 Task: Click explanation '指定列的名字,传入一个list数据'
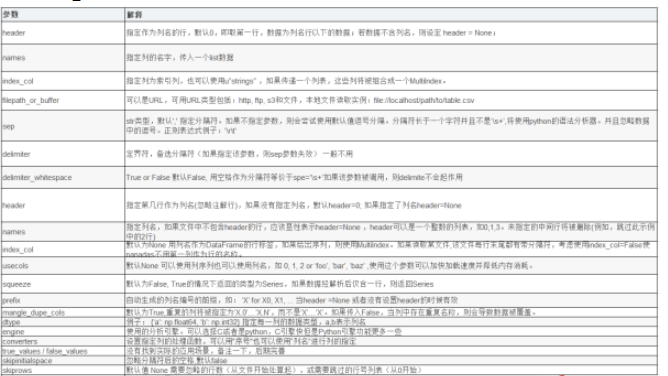tap(391, 57)
